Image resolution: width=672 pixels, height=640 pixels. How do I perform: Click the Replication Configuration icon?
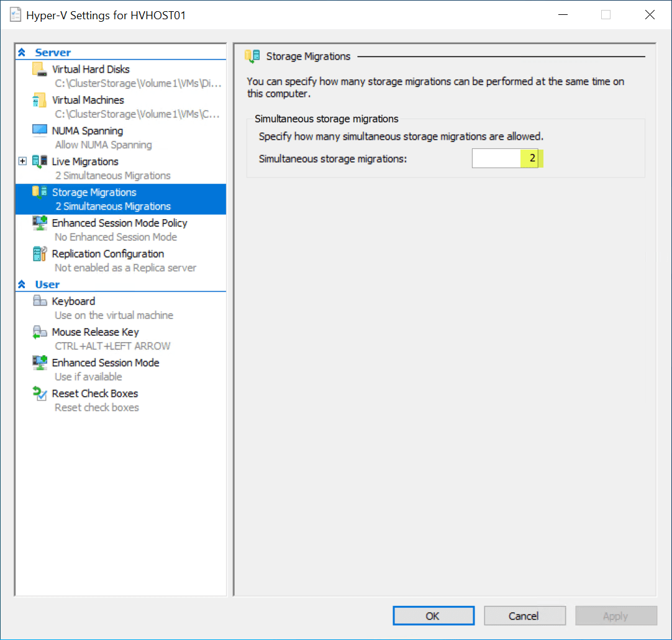(x=39, y=254)
